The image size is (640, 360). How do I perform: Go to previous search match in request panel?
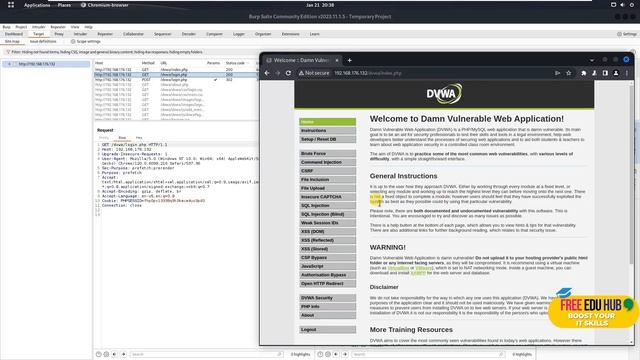114,354
